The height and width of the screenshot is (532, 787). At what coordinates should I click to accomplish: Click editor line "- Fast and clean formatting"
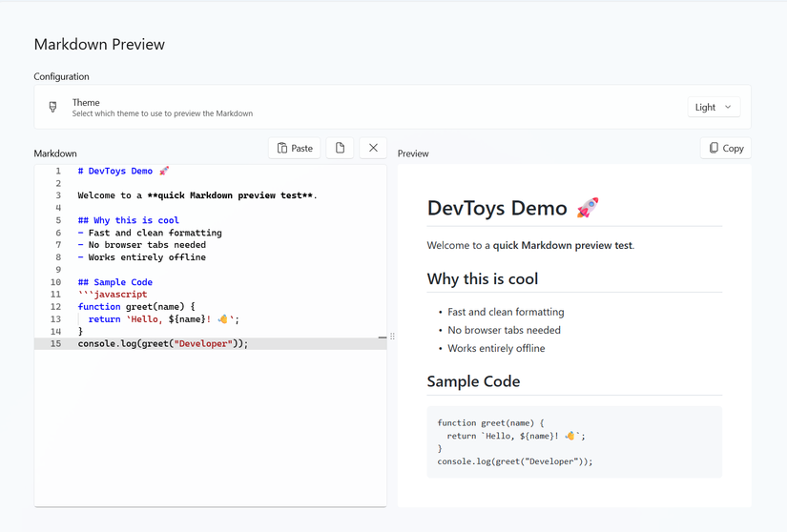click(x=150, y=233)
